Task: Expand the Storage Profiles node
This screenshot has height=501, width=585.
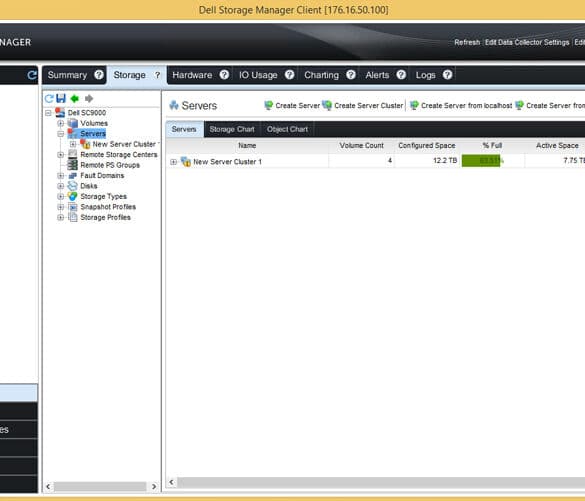Action: pyautogui.click(x=60, y=217)
